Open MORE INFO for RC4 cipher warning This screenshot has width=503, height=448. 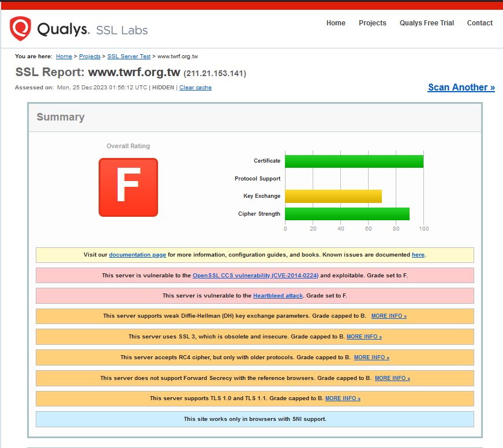[x=371, y=357]
